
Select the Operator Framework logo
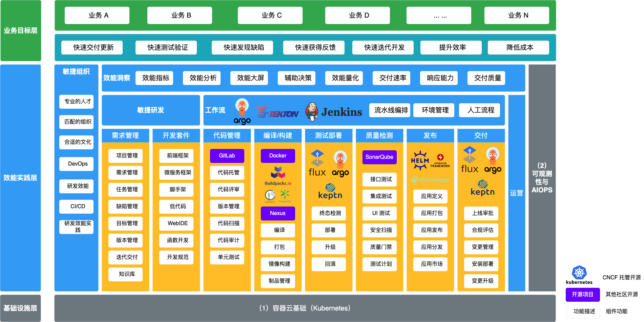[x=440, y=160]
